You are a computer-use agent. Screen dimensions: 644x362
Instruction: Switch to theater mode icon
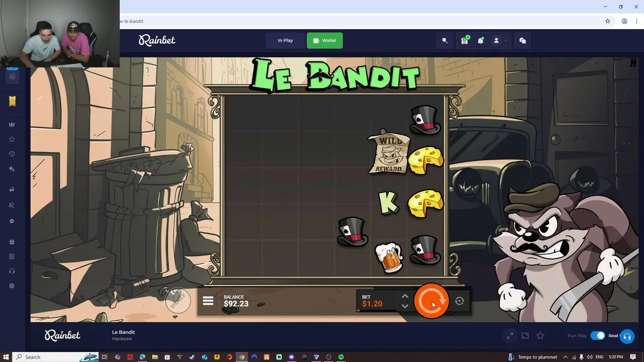point(525,336)
